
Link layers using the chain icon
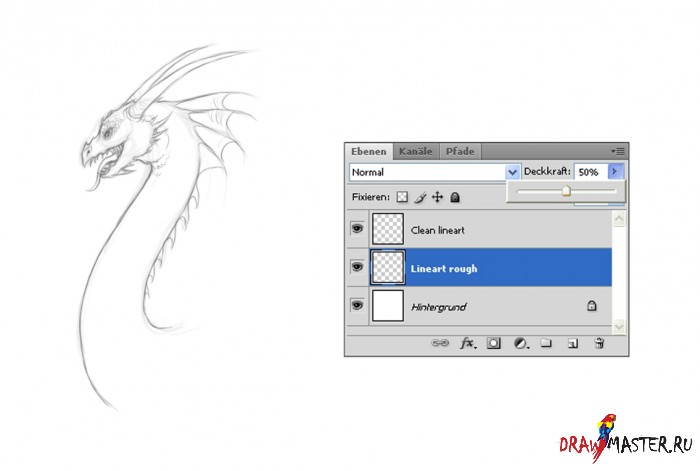pos(440,343)
